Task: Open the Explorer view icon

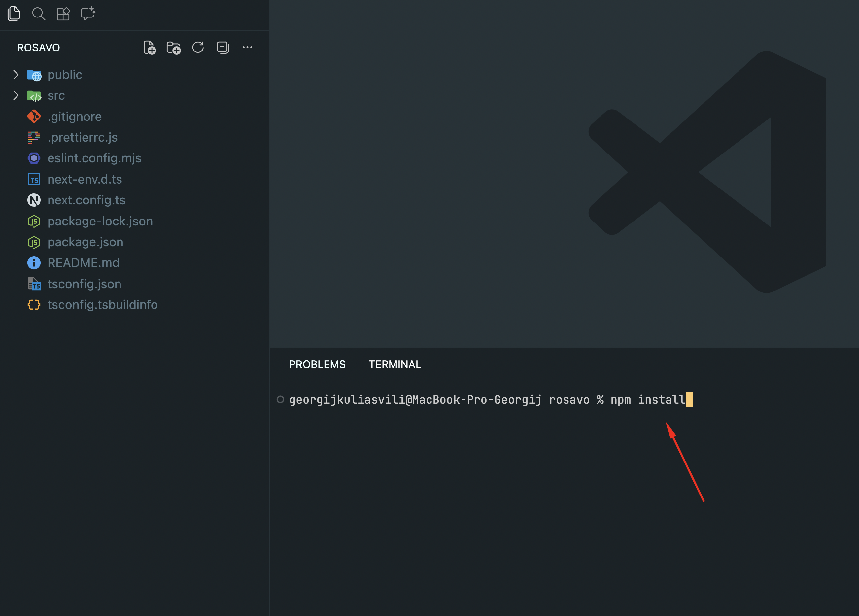Action: (14, 14)
